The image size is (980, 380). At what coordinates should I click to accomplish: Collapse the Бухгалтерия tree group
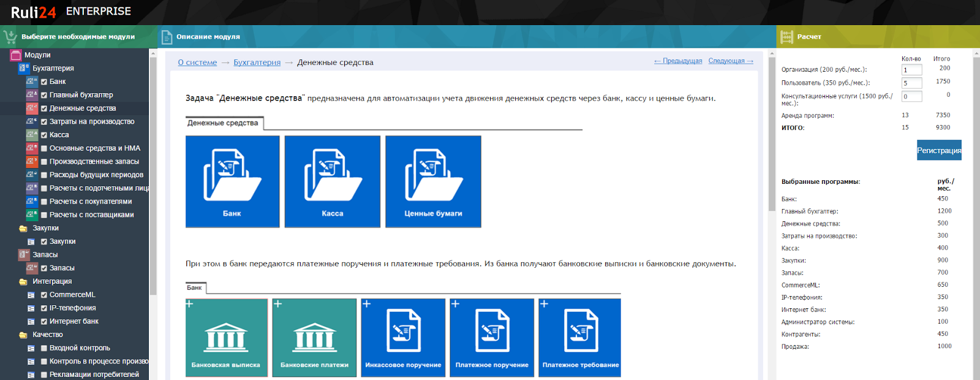pyautogui.click(x=24, y=68)
